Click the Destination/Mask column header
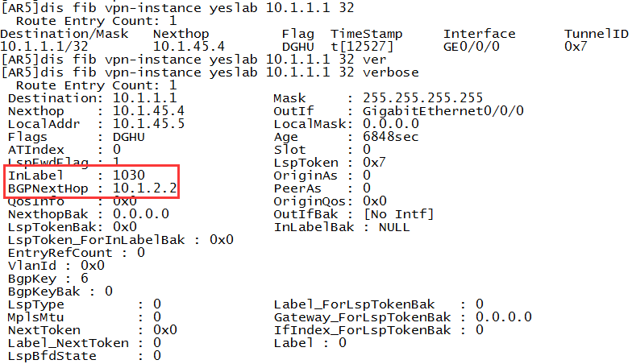Viewport: 632px width, 364px height. (x=64, y=34)
